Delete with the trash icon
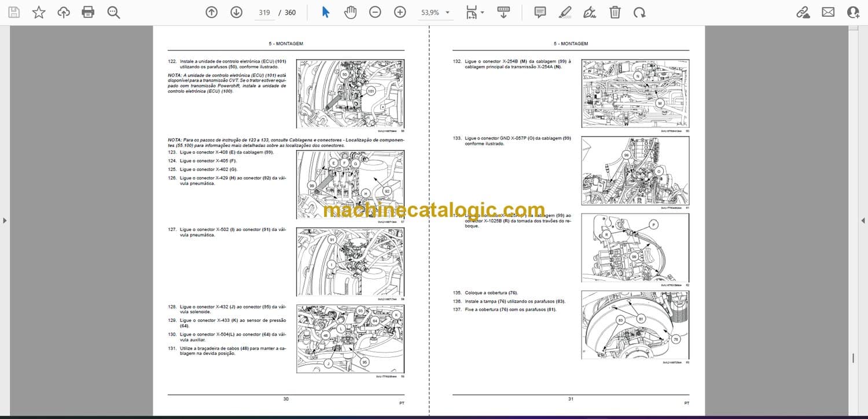Screen dimensions: 868x419 tap(615, 12)
